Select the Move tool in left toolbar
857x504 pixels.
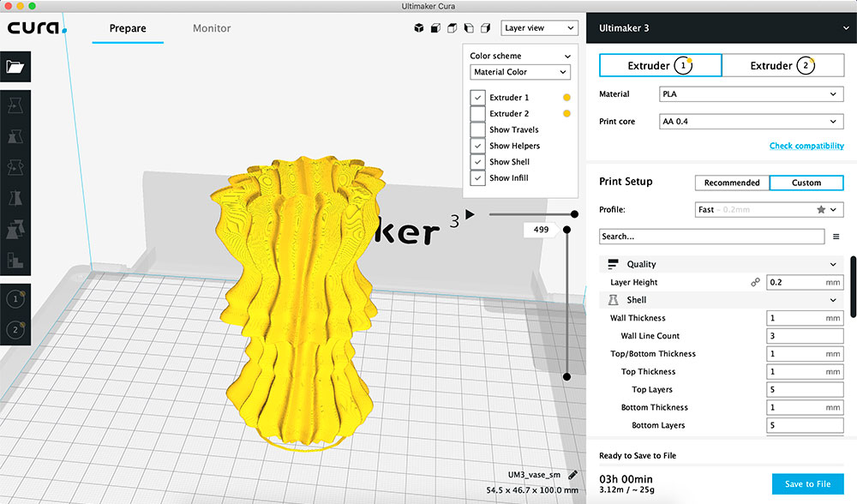(x=15, y=105)
